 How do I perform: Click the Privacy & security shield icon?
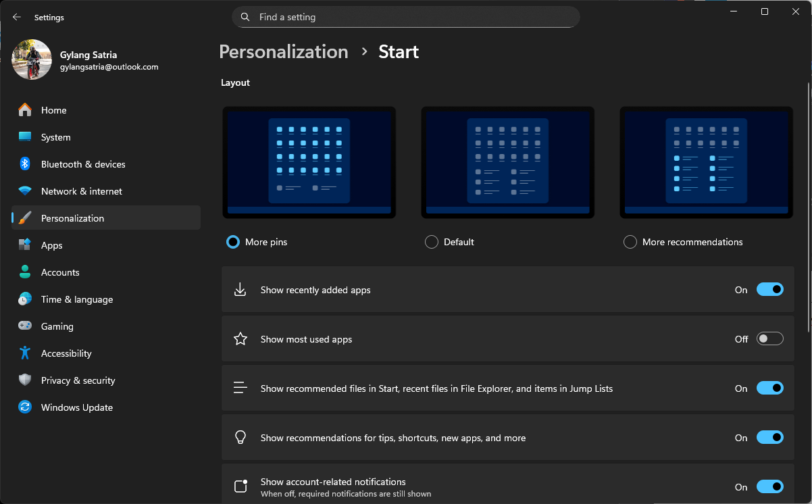[25, 380]
